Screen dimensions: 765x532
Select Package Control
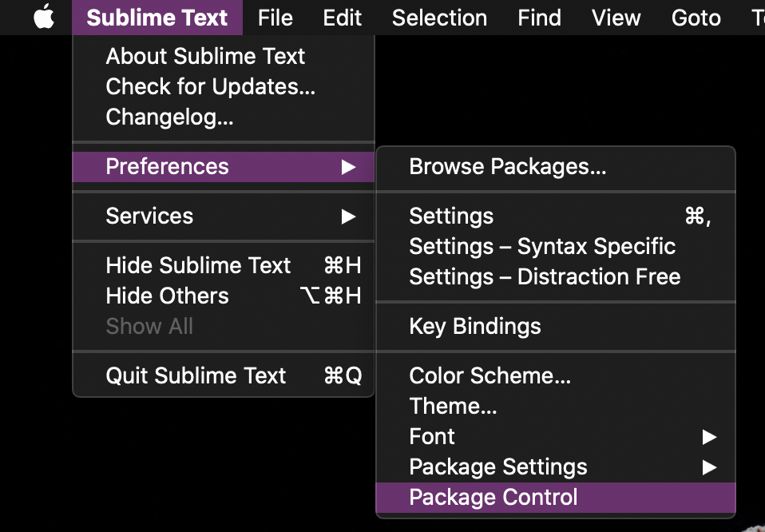tap(556, 498)
